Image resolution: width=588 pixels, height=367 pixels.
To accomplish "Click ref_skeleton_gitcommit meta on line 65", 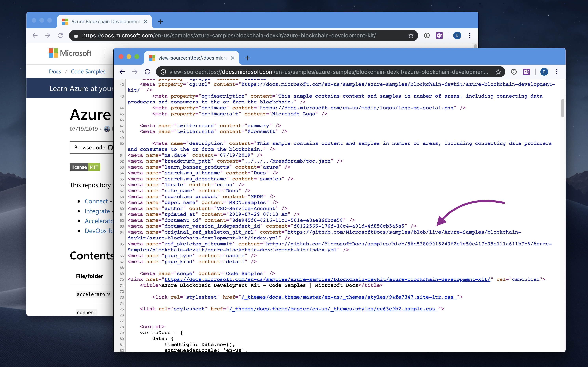I will point(340,247).
